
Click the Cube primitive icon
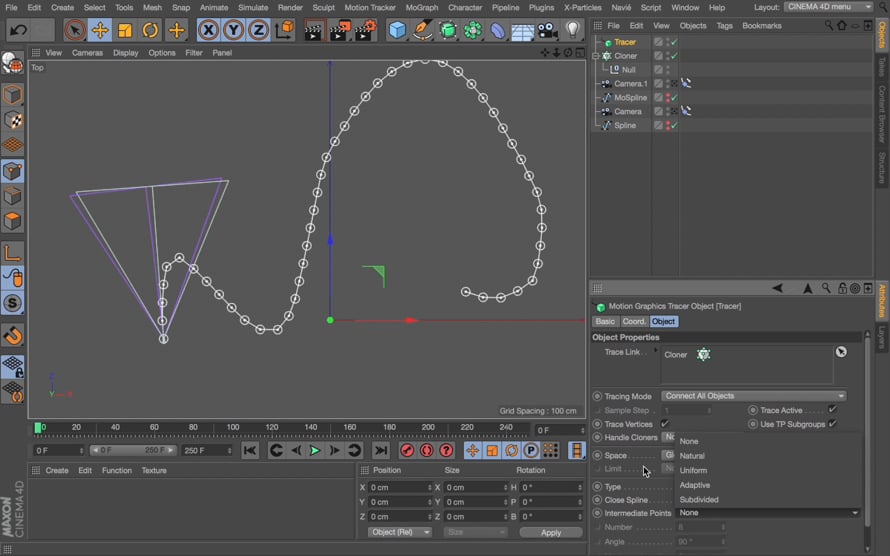(397, 30)
